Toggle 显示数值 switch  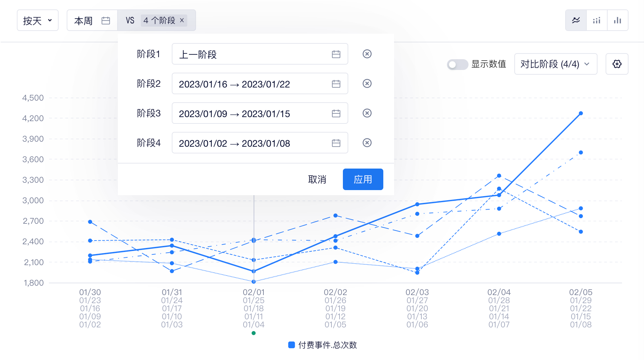(x=457, y=64)
